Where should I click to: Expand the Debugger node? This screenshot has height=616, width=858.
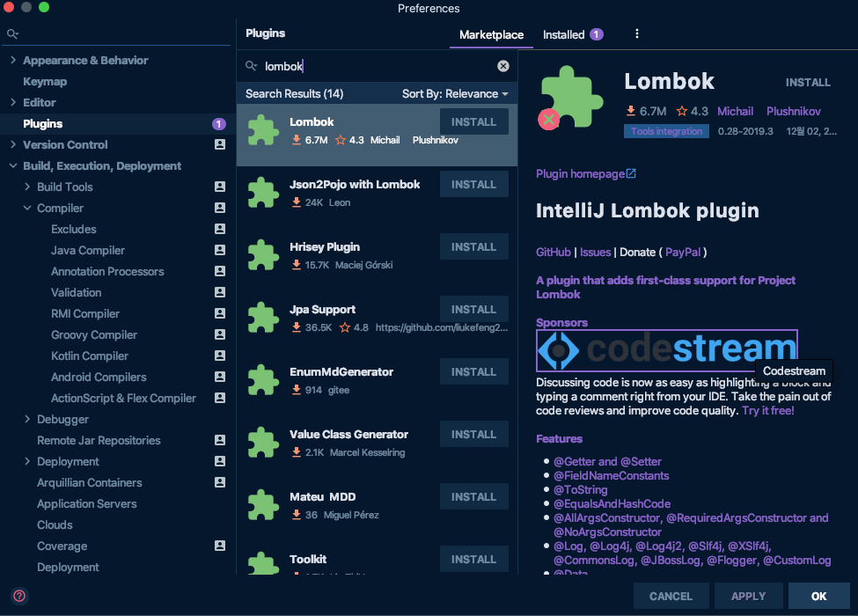click(26, 419)
